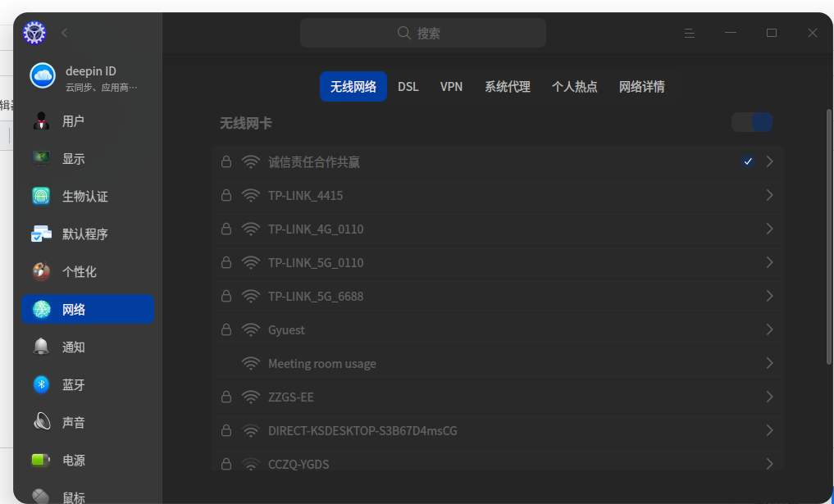This screenshot has width=834, height=504.
Task: Open the 电源 power settings
Action: [88, 461]
